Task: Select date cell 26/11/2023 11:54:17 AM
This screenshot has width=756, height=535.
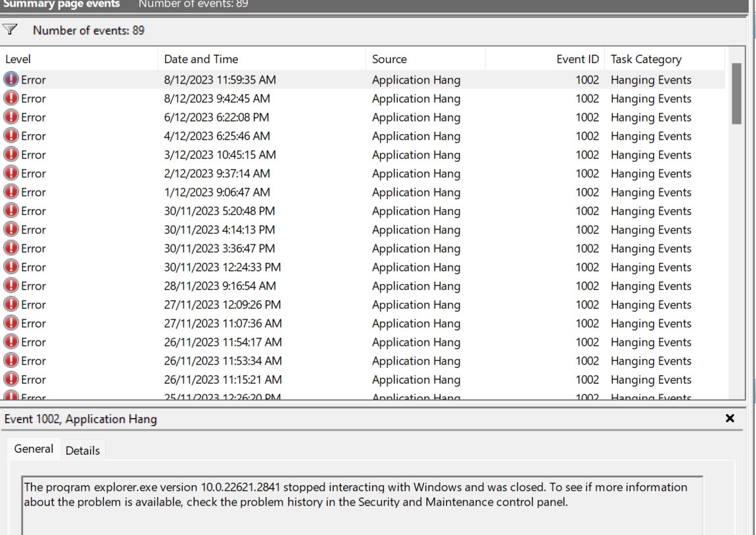Action: (223, 342)
